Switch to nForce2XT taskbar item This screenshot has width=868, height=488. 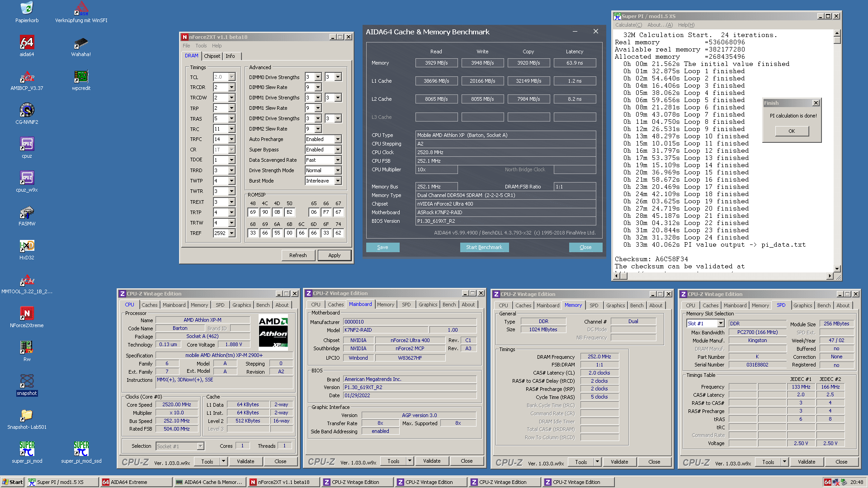coord(284,482)
